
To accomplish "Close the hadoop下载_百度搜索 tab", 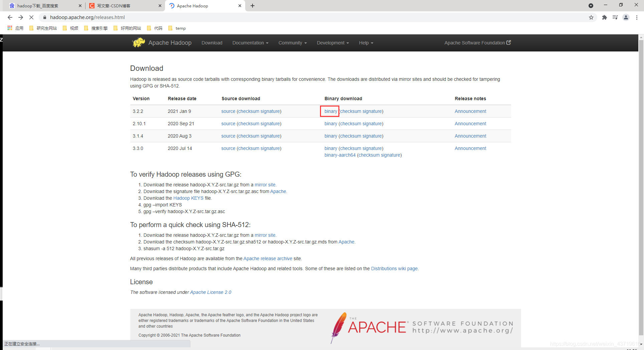I will [80, 6].
